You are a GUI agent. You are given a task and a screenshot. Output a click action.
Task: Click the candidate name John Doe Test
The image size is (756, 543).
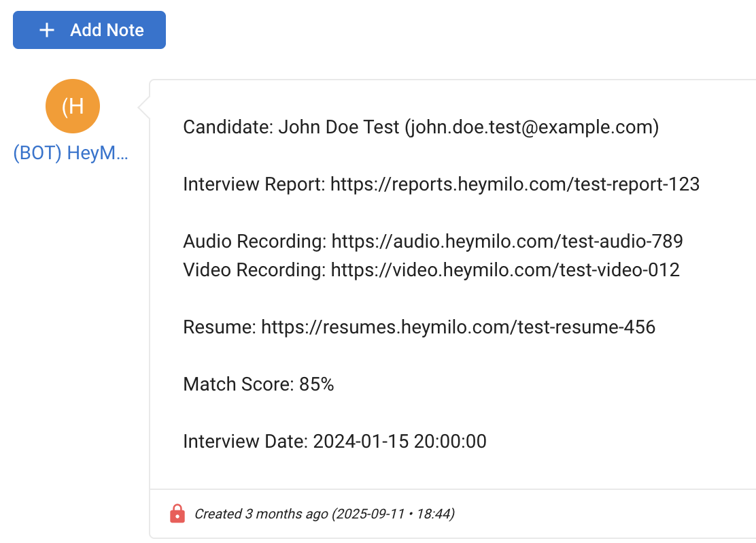tap(339, 127)
